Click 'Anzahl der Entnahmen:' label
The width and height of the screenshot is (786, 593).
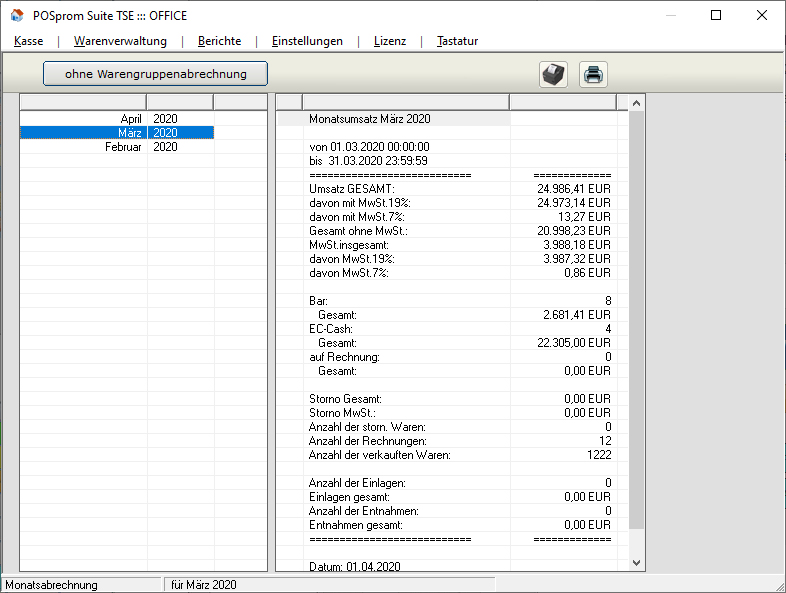pyautogui.click(x=364, y=512)
